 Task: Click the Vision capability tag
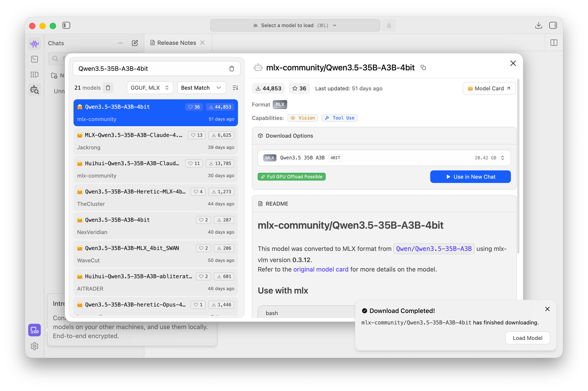point(303,118)
